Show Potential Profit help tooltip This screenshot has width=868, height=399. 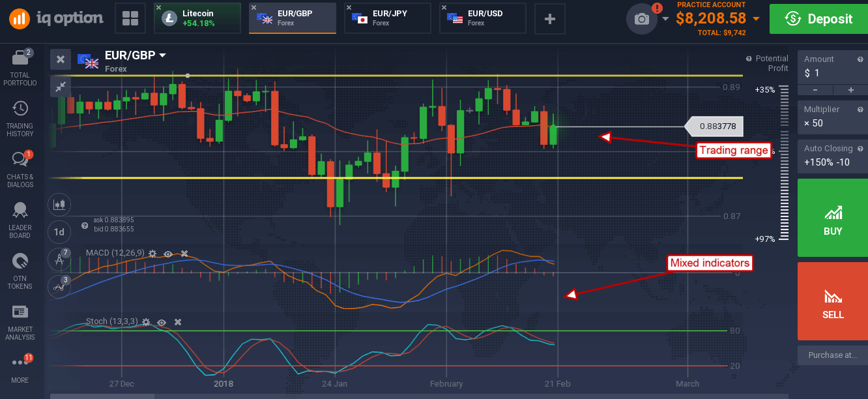pos(749,59)
